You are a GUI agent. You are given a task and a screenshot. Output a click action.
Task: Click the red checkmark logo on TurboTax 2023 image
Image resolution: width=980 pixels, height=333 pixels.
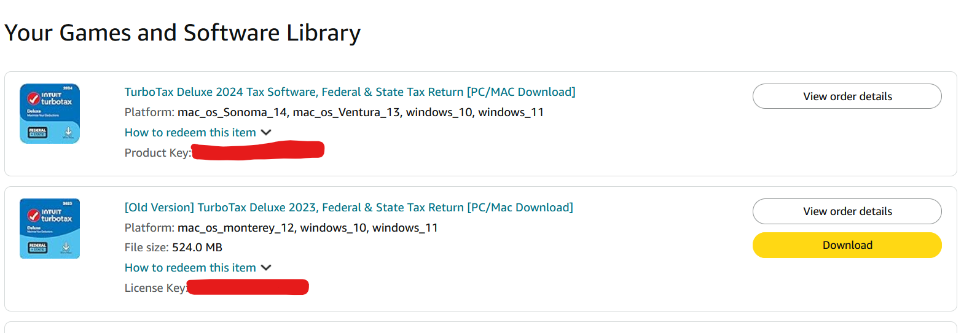point(34,216)
